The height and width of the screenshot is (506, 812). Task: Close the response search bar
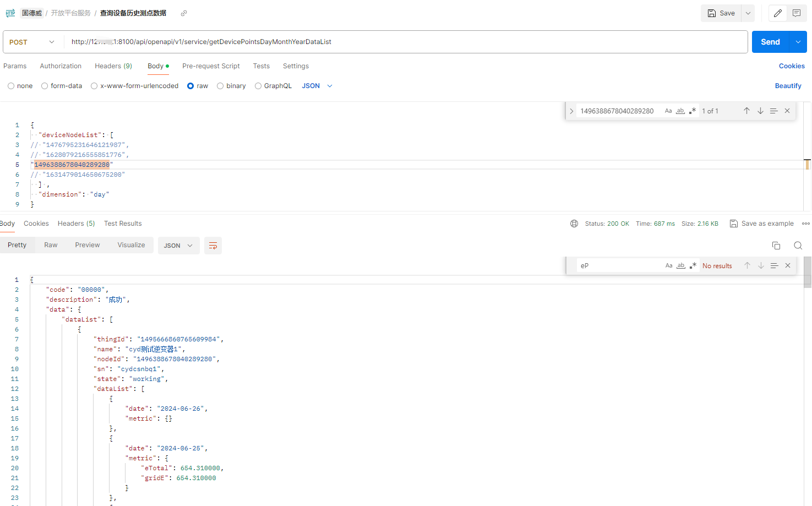coord(787,265)
